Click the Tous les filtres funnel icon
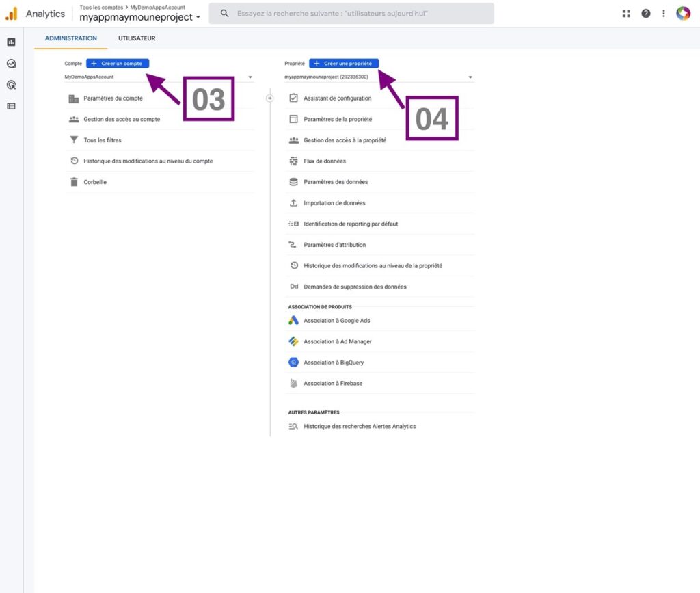700x593 pixels. point(74,140)
